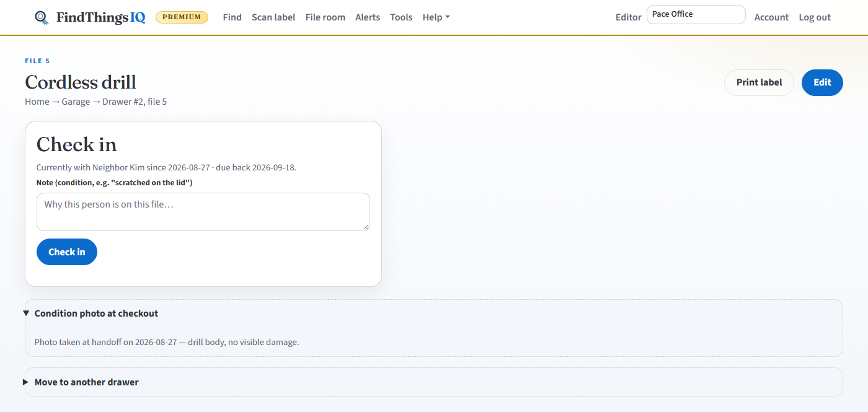Click the Currently with Neighbor Kim status text
Viewport: 868px width, 412px height.
point(166,167)
